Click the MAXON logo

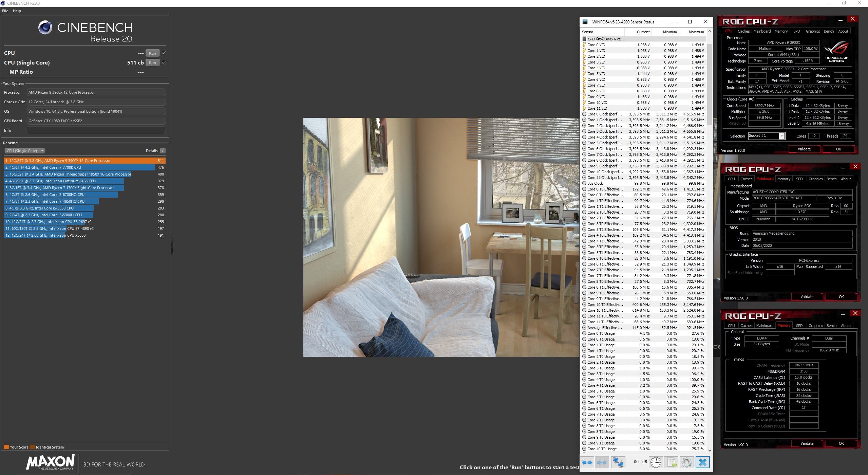coord(50,462)
